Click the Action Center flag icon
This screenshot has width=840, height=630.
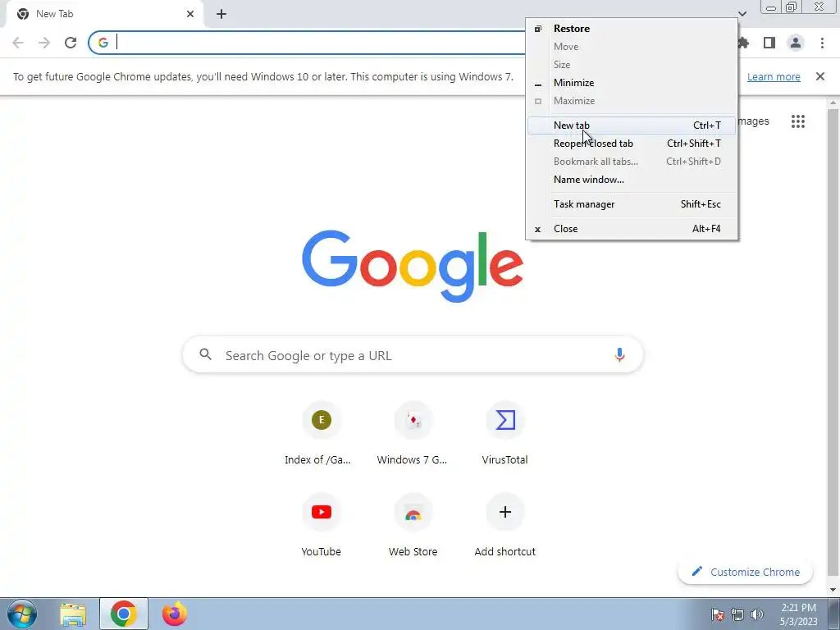(718, 614)
